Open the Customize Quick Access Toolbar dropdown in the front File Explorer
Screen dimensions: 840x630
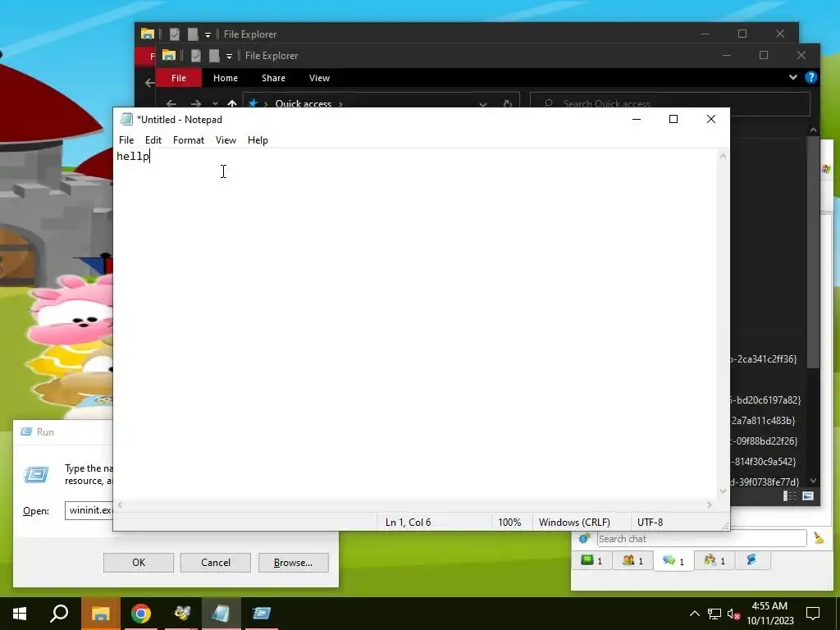(229, 56)
